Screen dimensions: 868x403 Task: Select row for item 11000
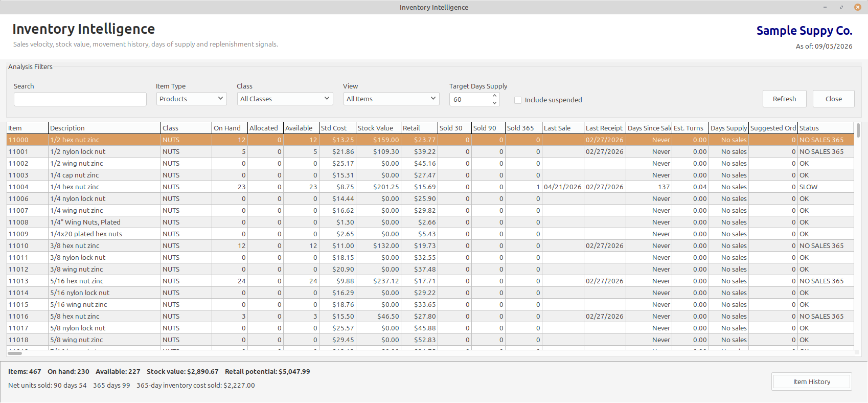click(x=430, y=140)
